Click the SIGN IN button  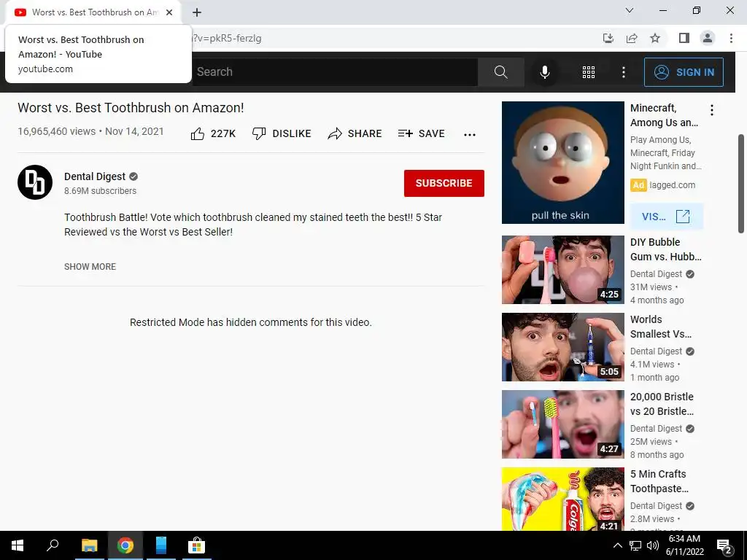click(684, 72)
